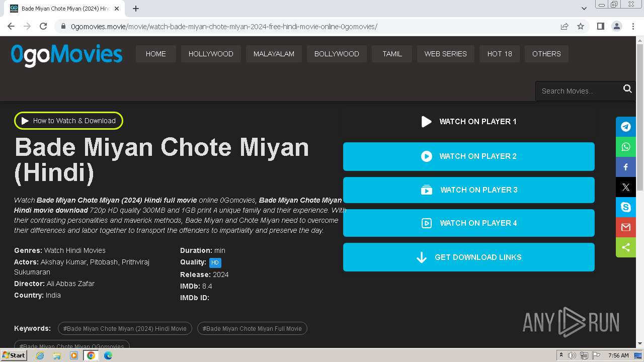Launch media player from taskbar
644x362 pixels.
point(74,355)
